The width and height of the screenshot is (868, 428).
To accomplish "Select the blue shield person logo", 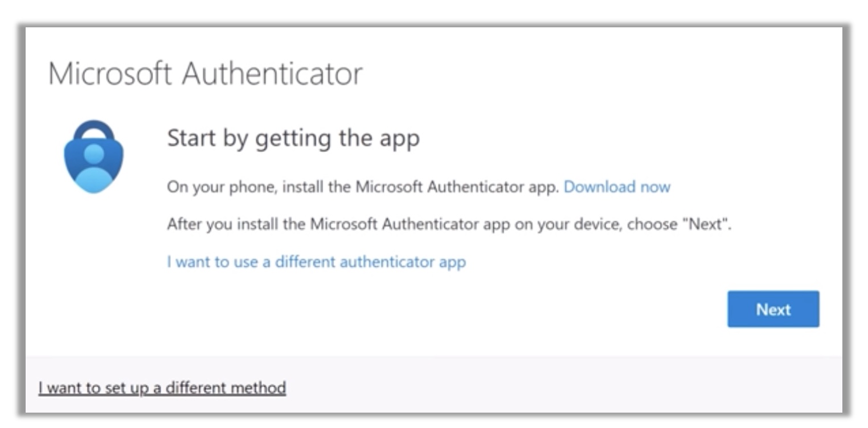I will (93, 157).
